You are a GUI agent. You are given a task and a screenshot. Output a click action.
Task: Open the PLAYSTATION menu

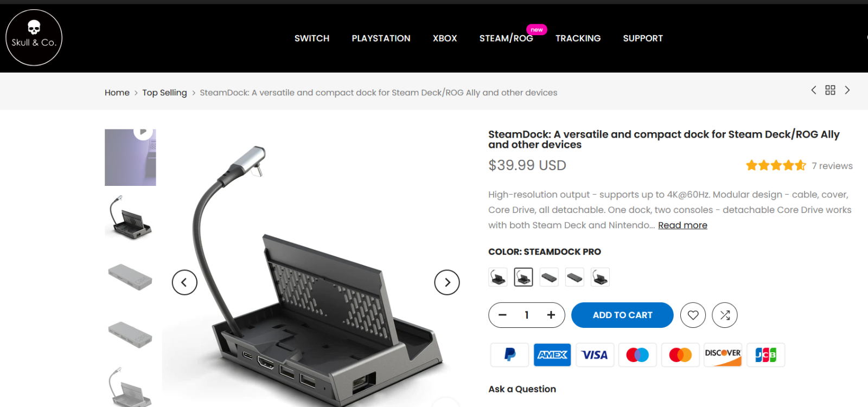pyautogui.click(x=381, y=38)
